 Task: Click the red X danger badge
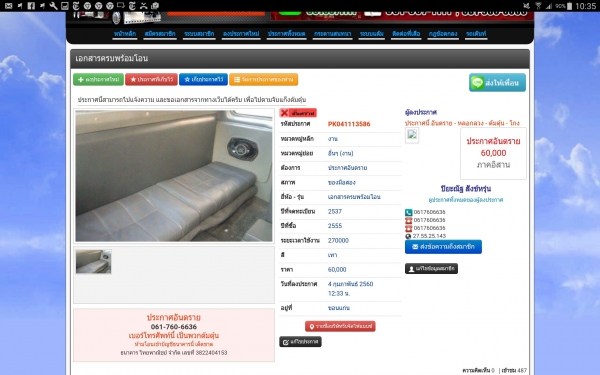pyautogui.click(x=298, y=113)
